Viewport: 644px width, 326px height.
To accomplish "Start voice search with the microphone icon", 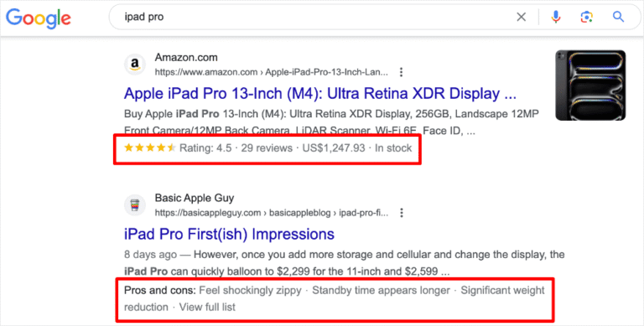I will (556, 17).
